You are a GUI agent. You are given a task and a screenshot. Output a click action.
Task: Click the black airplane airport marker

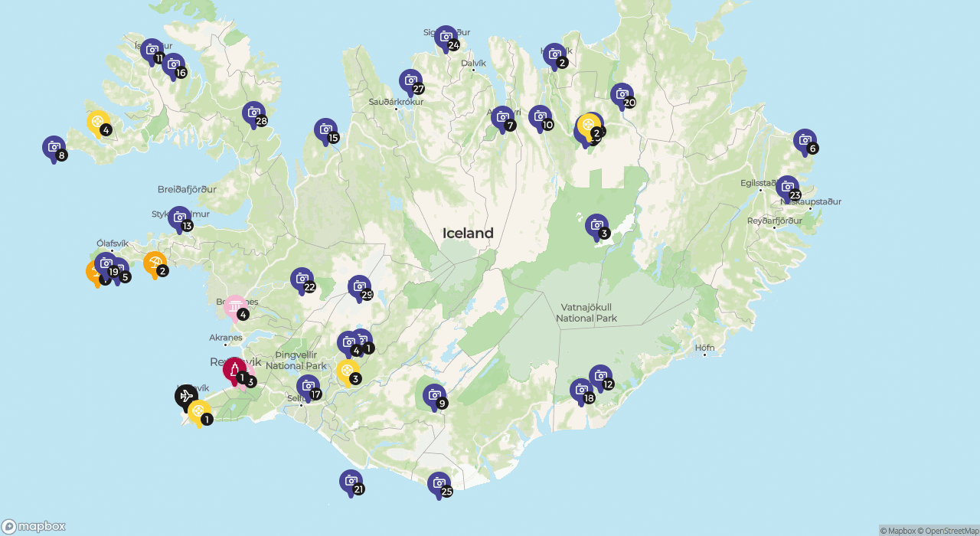pos(185,396)
